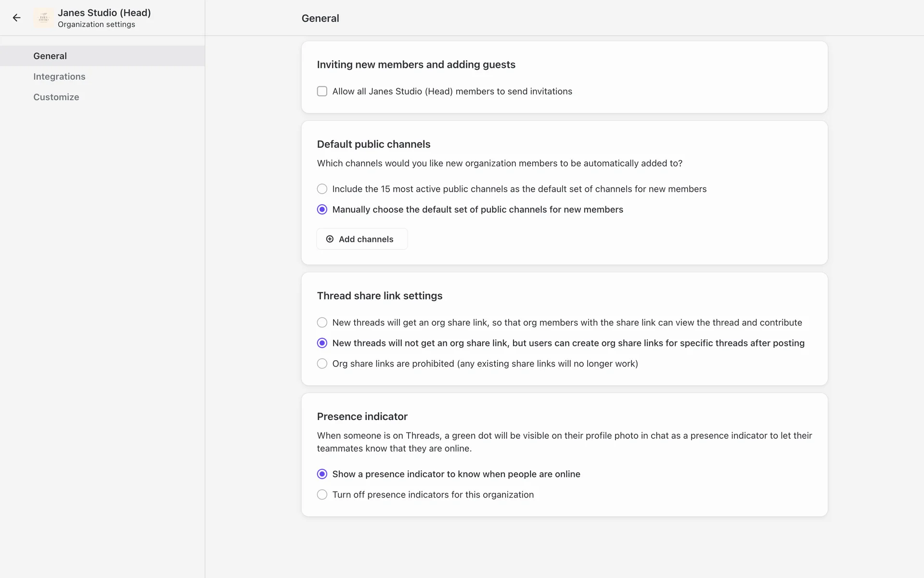This screenshot has width=924, height=578.
Task: Select the 15 most active channels option
Action: (322, 189)
